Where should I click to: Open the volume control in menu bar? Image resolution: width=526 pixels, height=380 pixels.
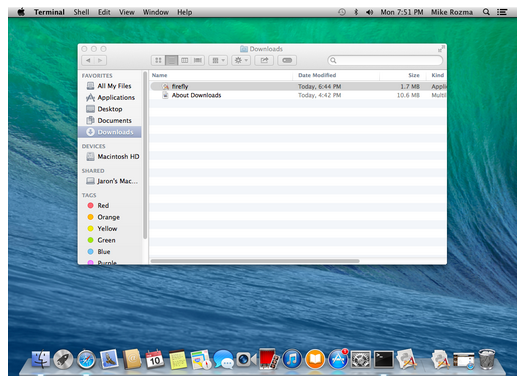coord(369,12)
